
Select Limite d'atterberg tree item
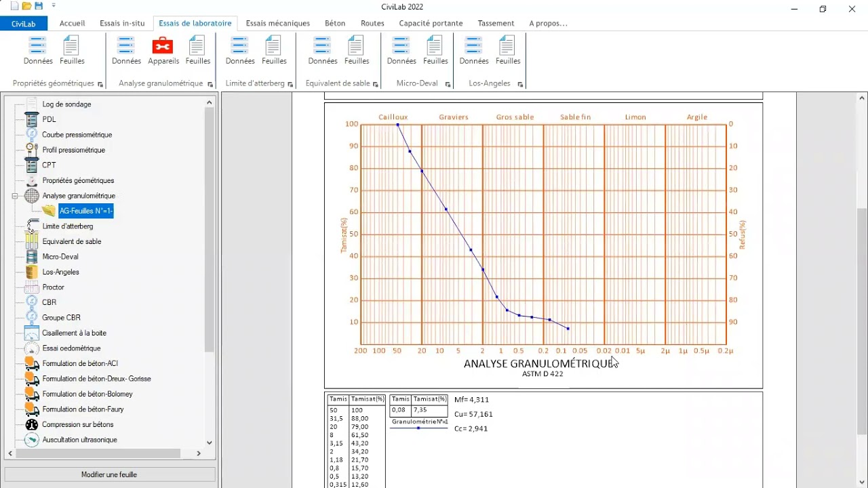[68, 226]
